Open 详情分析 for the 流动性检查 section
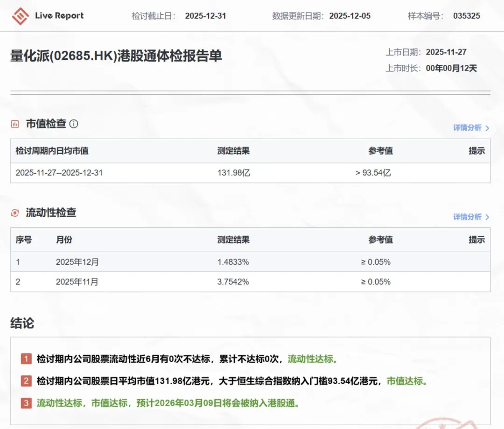The width and height of the screenshot is (504, 429). pos(467,217)
